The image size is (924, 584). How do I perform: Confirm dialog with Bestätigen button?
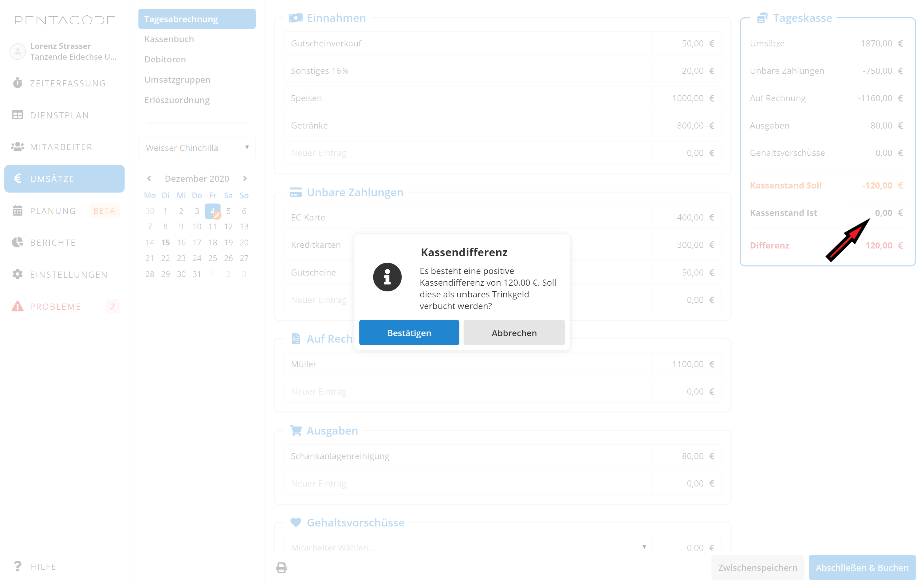point(409,332)
